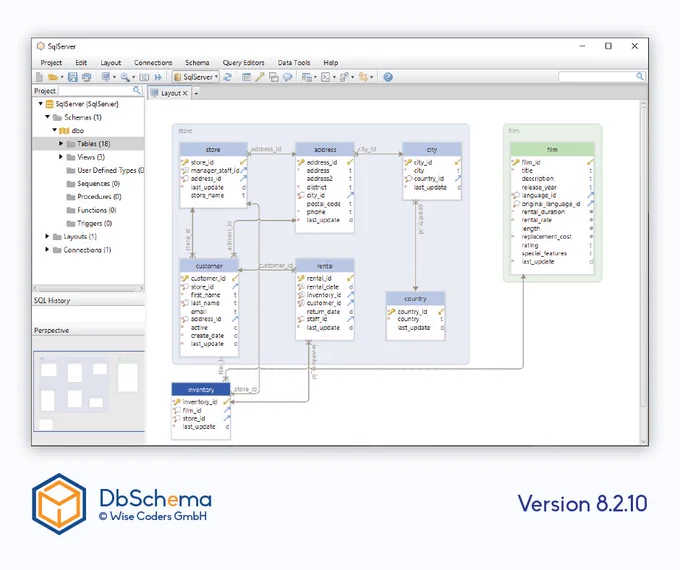Open the Data Tools menu
This screenshot has width=680, height=570.
(294, 63)
